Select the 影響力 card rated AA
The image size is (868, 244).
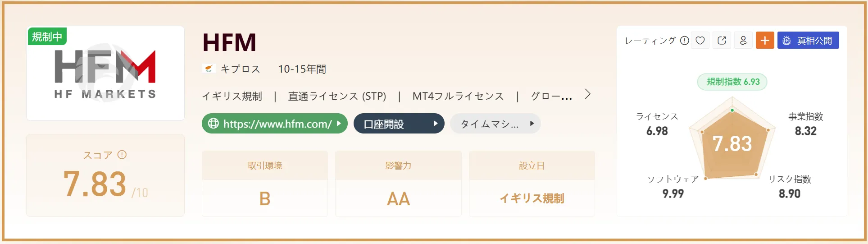pyautogui.click(x=398, y=184)
